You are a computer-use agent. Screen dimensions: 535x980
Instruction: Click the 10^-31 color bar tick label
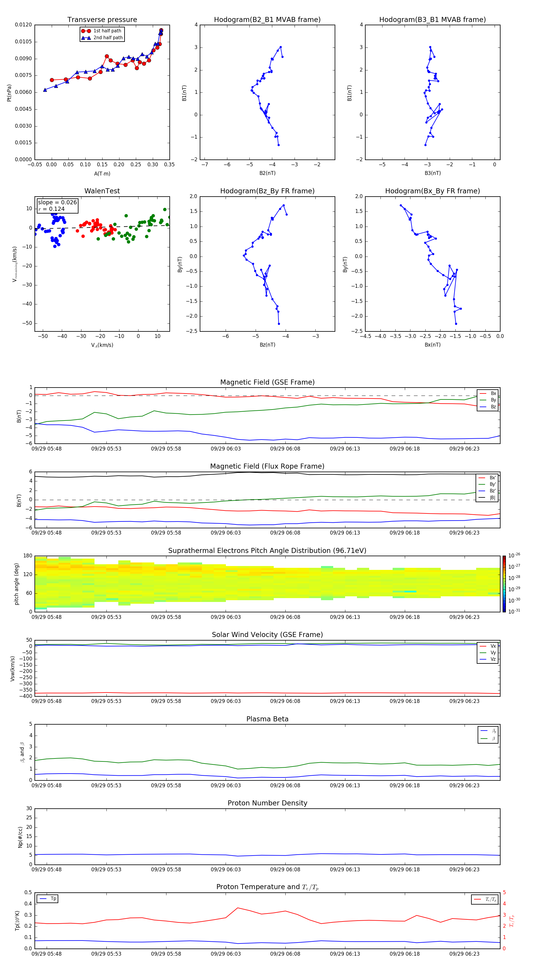coord(514,611)
